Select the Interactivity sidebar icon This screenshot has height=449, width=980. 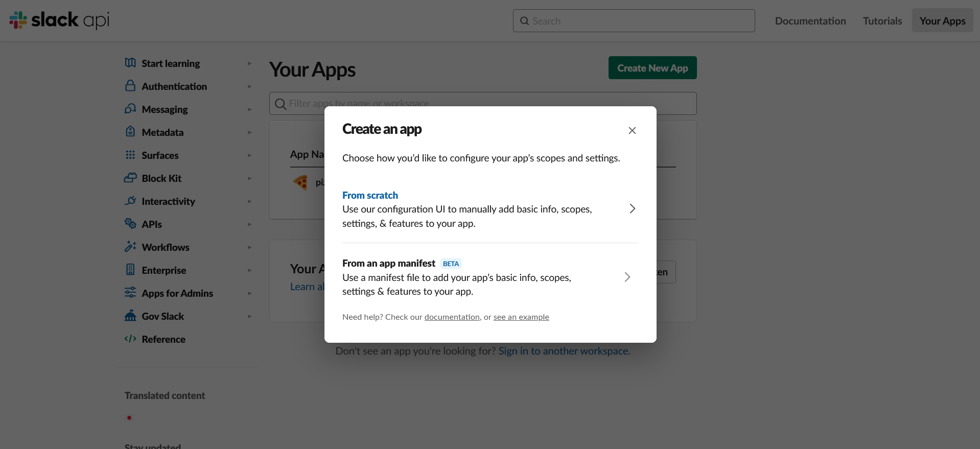[x=130, y=201]
